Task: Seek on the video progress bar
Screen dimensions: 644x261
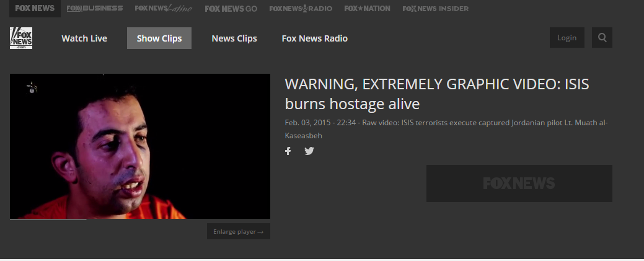Action: point(140,219)
